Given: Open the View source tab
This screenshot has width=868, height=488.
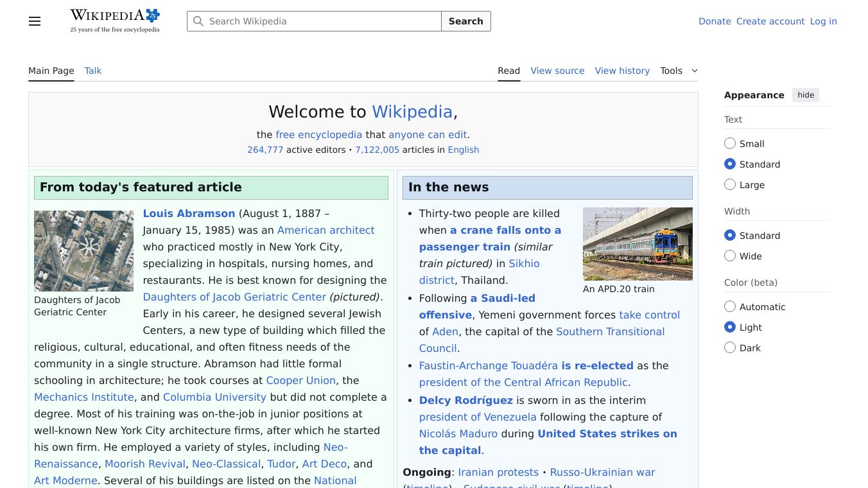Looking at the screenshot, I should [x=557, y=71].
